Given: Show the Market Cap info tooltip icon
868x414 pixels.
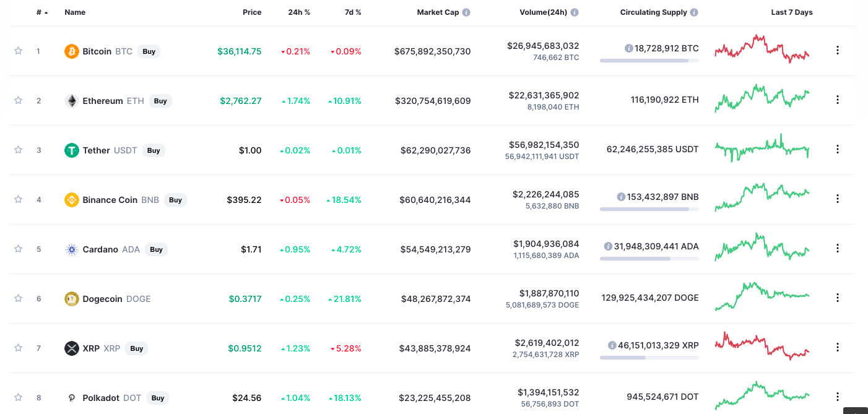Looking at the screenshot, I should [466, 12].
